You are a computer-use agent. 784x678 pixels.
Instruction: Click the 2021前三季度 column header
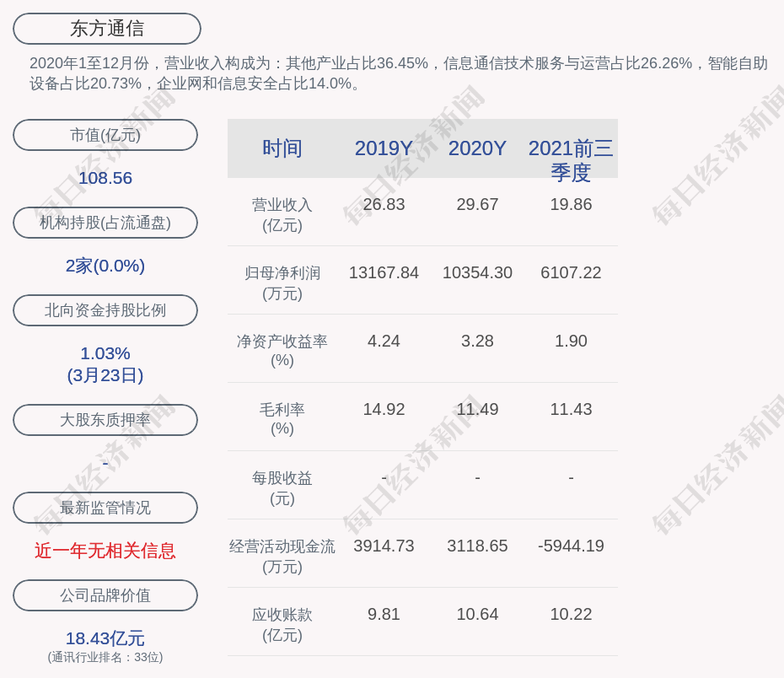click(571, 159)
